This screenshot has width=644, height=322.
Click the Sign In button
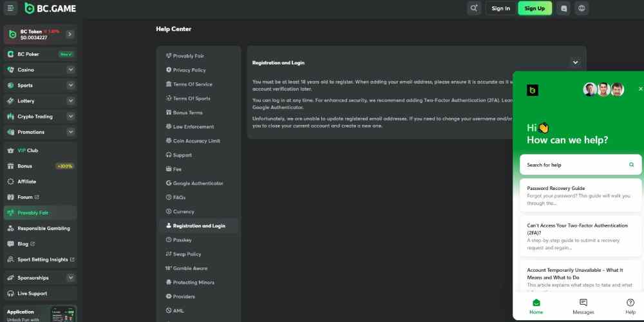500,8
